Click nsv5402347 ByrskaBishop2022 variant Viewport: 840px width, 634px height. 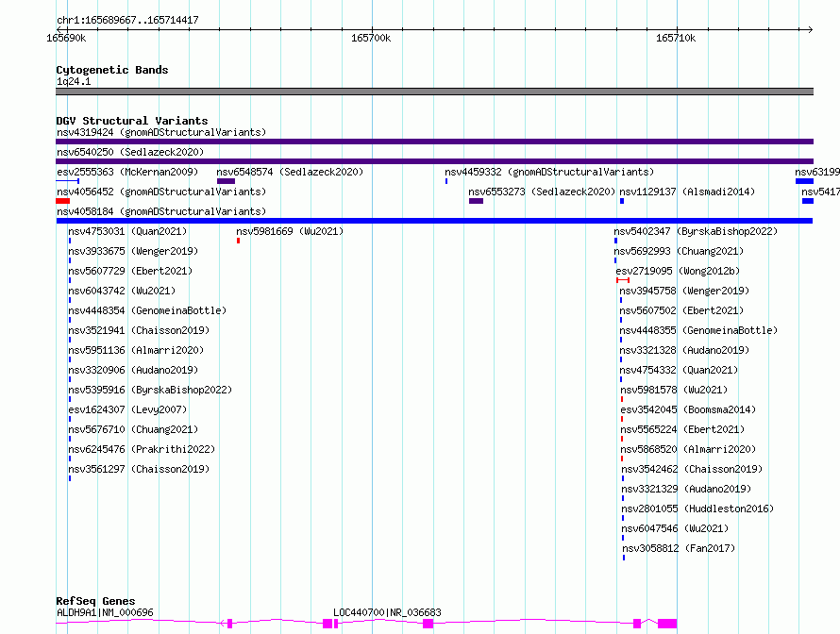696,231
